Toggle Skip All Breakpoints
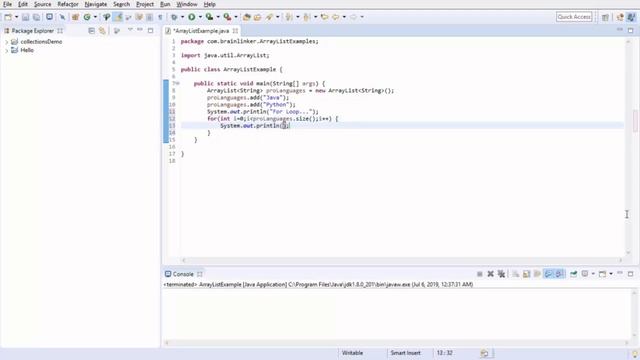 coord(62,17)
